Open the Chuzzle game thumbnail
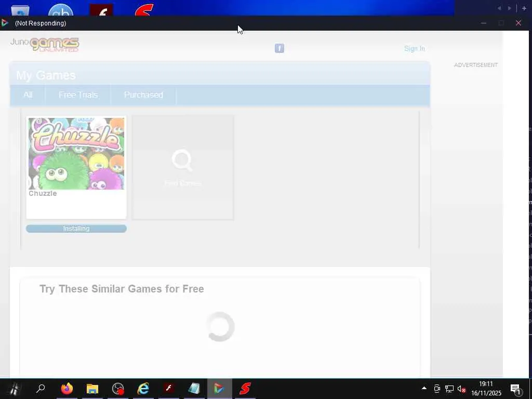This screenshot has width=532, height=399. (76, 153)
